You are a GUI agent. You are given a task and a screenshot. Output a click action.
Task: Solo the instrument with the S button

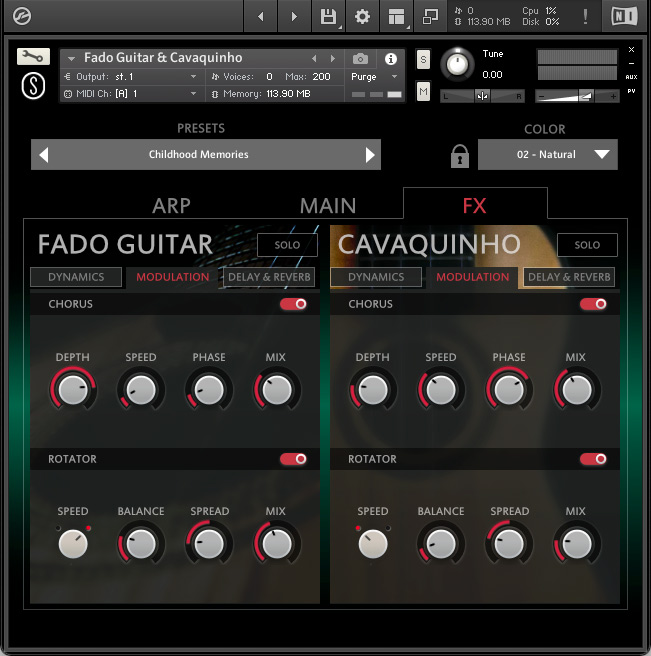(x=423, y=59)
